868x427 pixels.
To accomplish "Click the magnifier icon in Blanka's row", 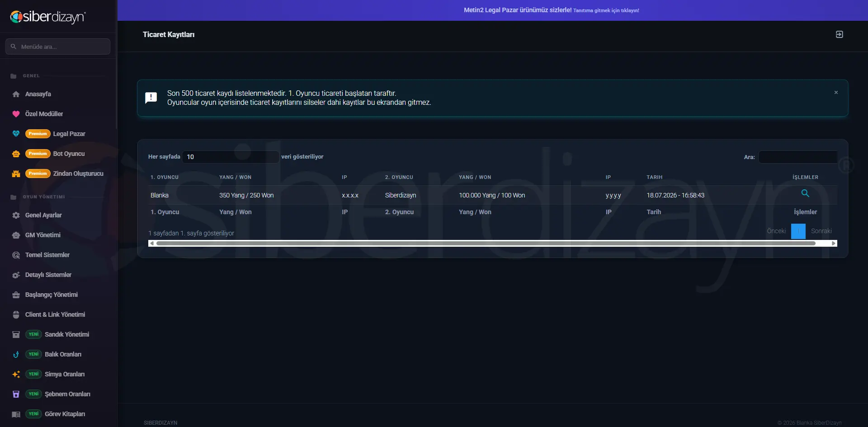I will 805,193.
